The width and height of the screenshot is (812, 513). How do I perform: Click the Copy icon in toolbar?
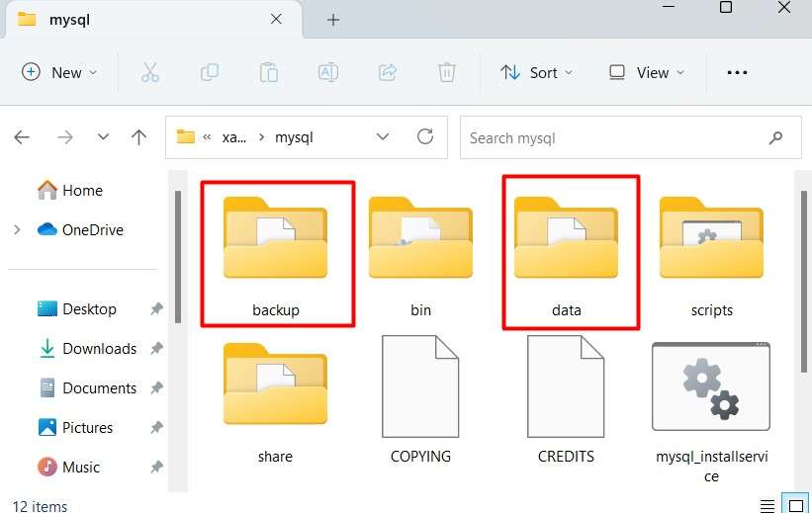(210, 72)
